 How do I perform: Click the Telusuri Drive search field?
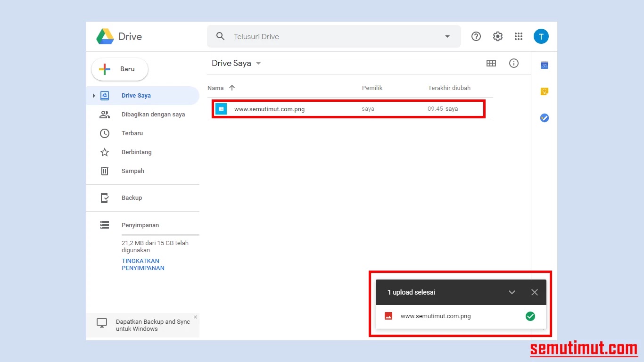point(334,36)
